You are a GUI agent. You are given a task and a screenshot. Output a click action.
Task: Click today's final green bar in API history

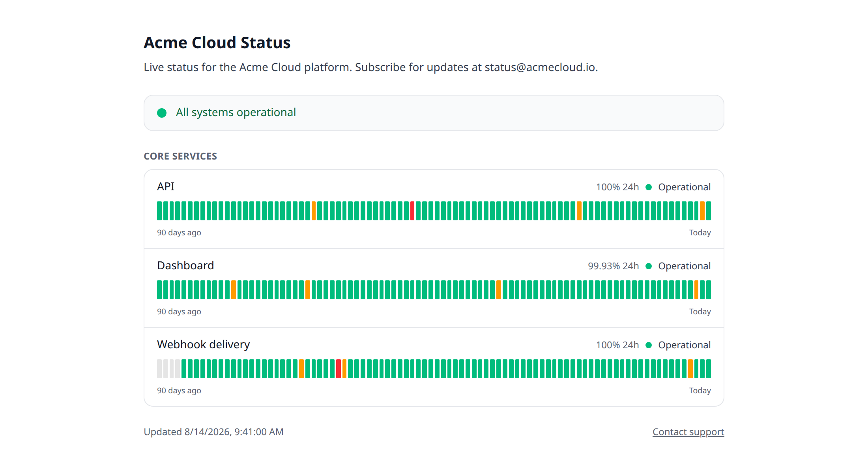[709, 211]
